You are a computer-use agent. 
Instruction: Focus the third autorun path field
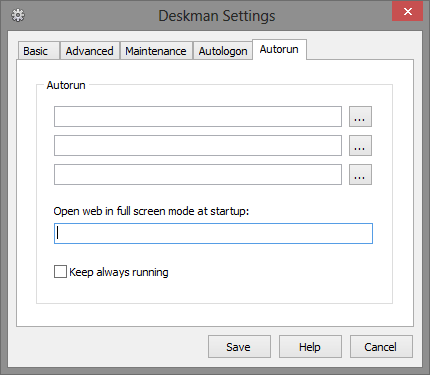[198, 174]
